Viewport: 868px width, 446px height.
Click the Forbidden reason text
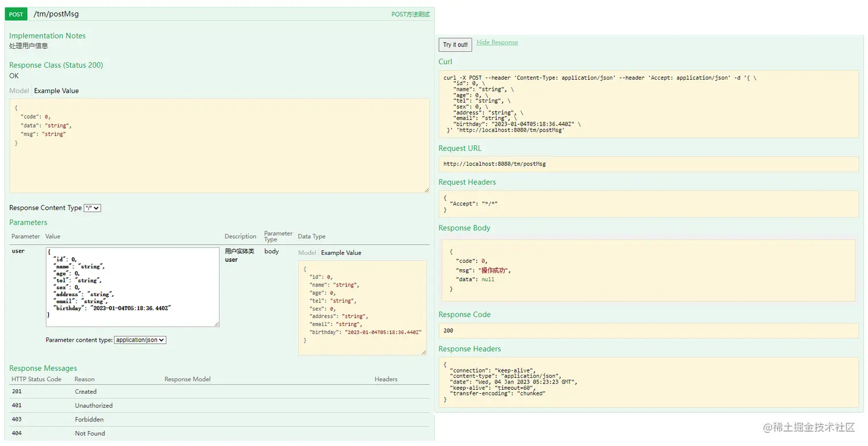[90, 420]
